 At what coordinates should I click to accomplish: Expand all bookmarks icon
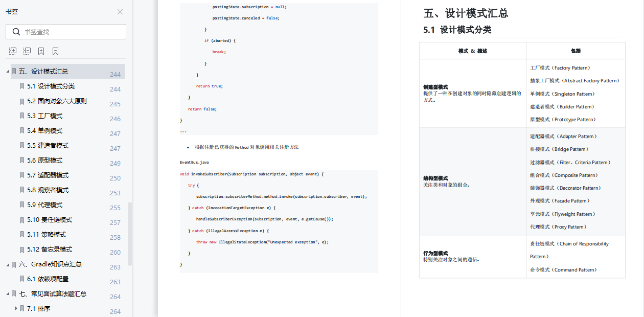(13, 51)
